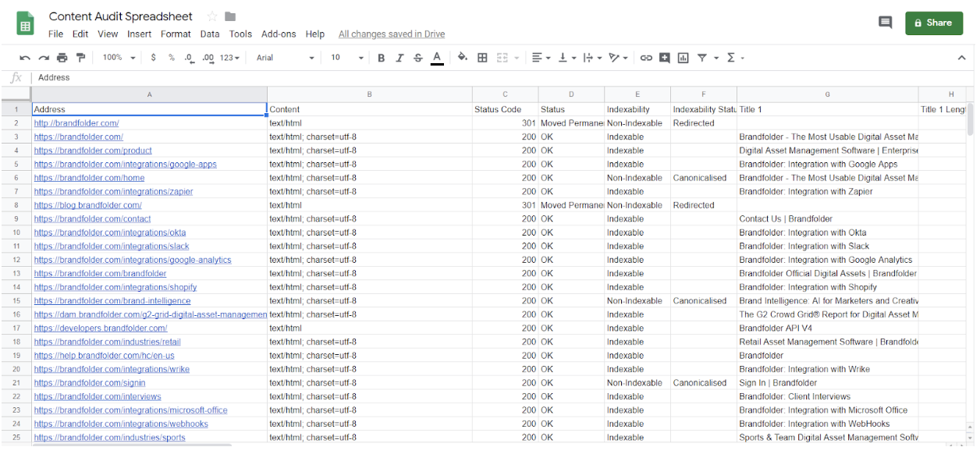The height and width of the screenshot is (454, 980).
Task: Open the fill color picker
Action: 463,58
